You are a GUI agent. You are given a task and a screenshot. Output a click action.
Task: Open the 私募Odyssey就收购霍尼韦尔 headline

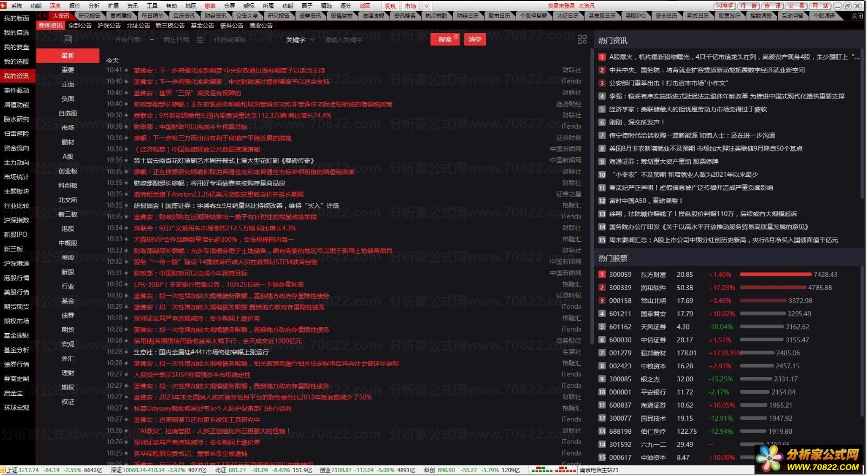[212, 408]
